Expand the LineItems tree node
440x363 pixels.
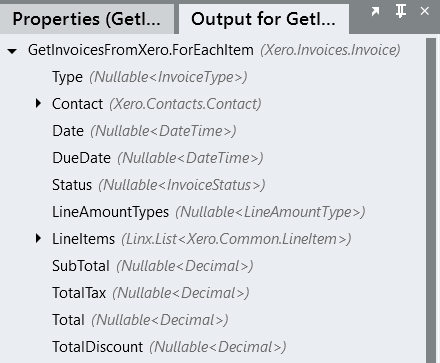(38, 239)
